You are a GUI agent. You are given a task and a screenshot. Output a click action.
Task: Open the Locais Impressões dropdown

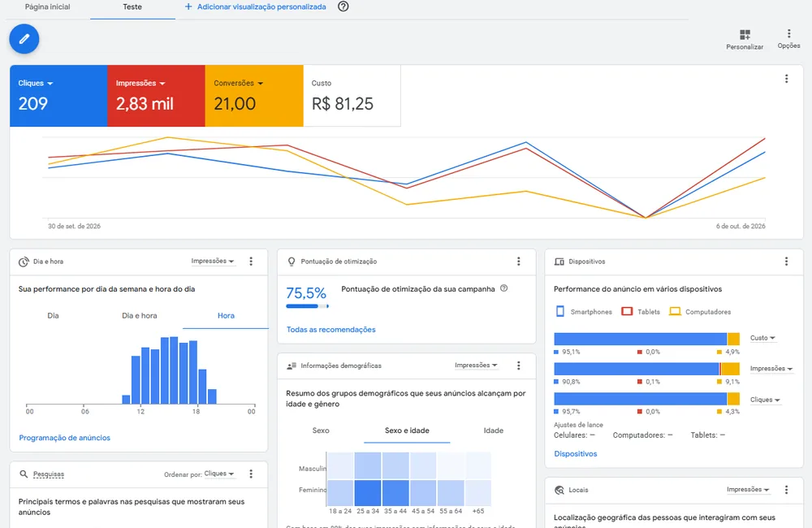(749, 490)
